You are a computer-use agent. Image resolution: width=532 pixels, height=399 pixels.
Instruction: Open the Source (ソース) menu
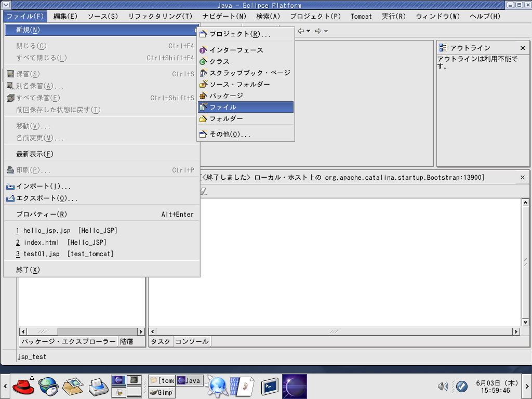102,16
